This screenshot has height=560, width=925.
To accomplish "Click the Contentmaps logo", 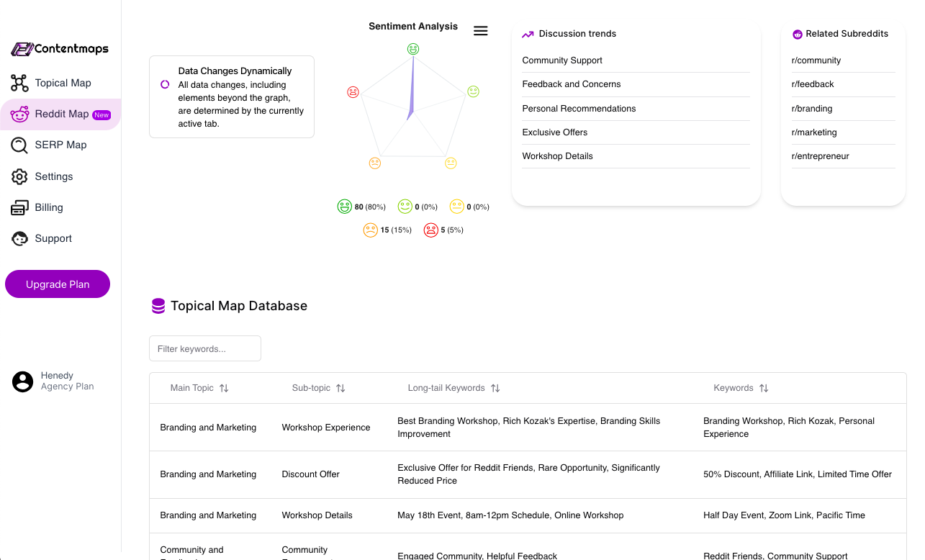I will 60,49.
